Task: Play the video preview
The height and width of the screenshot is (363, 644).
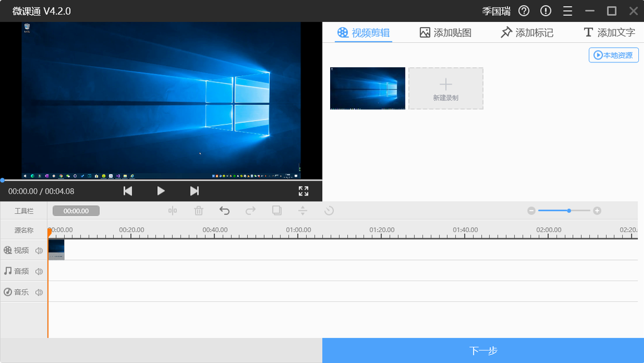Action: [161, 191]
